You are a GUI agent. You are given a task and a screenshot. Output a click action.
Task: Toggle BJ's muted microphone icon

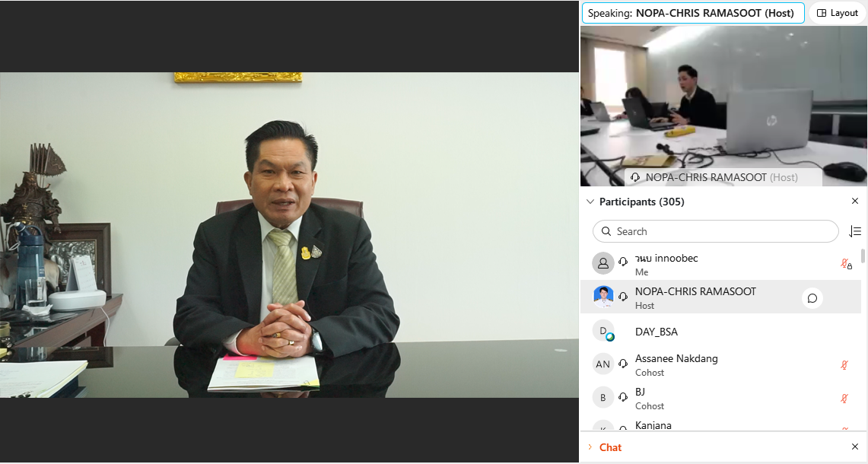(x=844, y=398)
